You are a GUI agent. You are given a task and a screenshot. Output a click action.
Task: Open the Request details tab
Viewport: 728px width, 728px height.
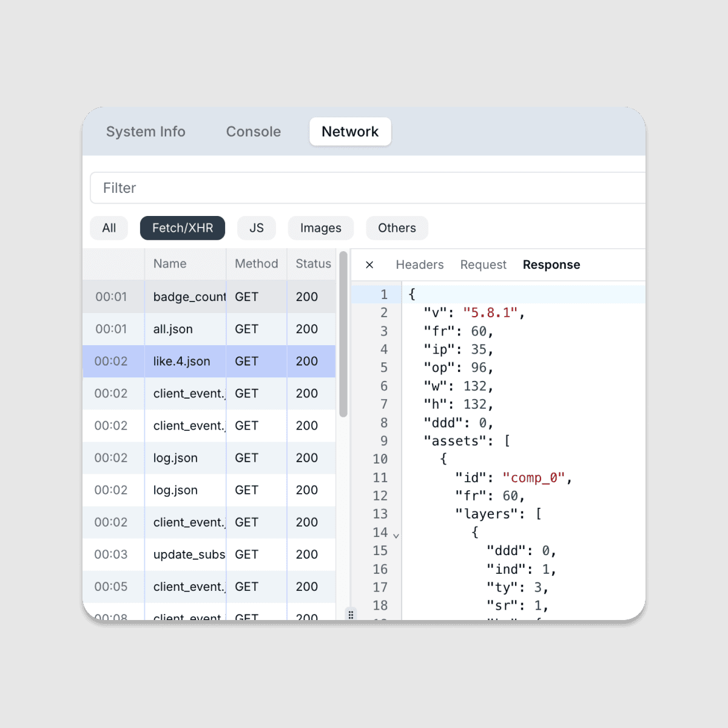[x=483, y=265]
